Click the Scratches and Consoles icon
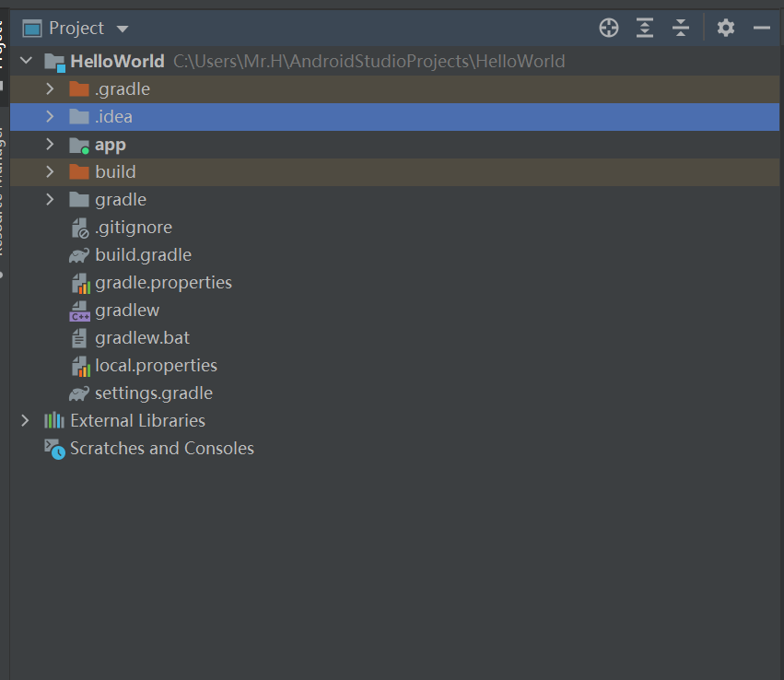Screen dimensions: 784x680 [x=54, y=449]
